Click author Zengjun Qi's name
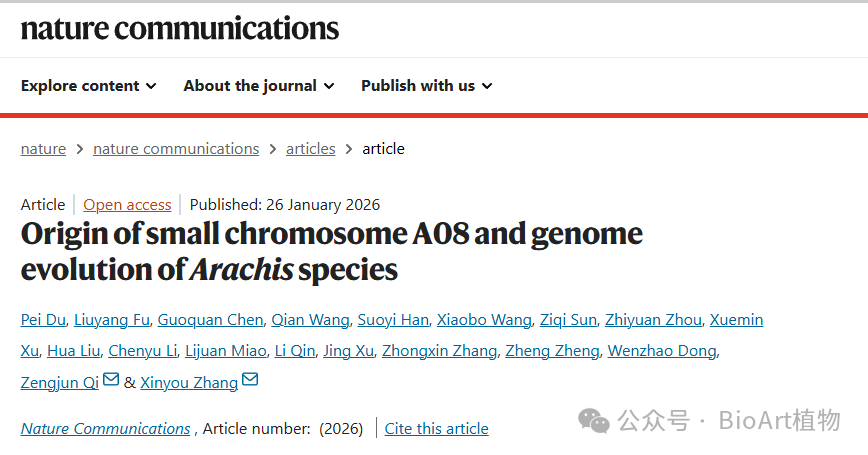Viewport: 868px width, 455px height. pyautogui.click(x=59, y=383)
